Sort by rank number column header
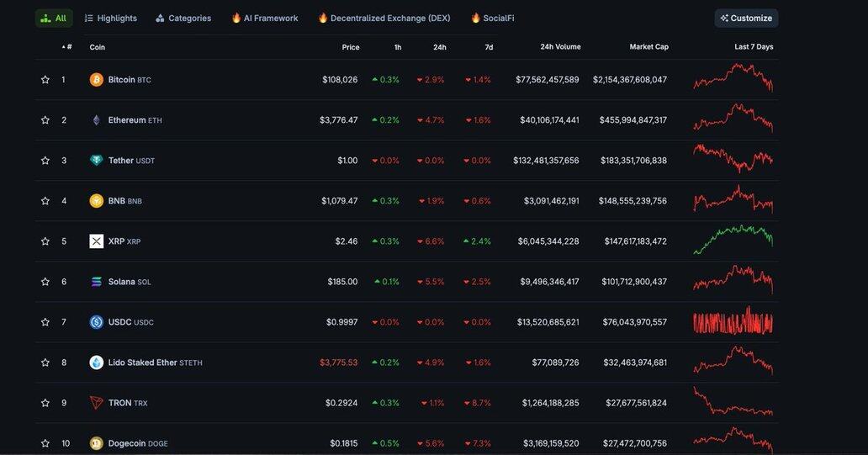 pyautogui.click(x=67, y=47)
